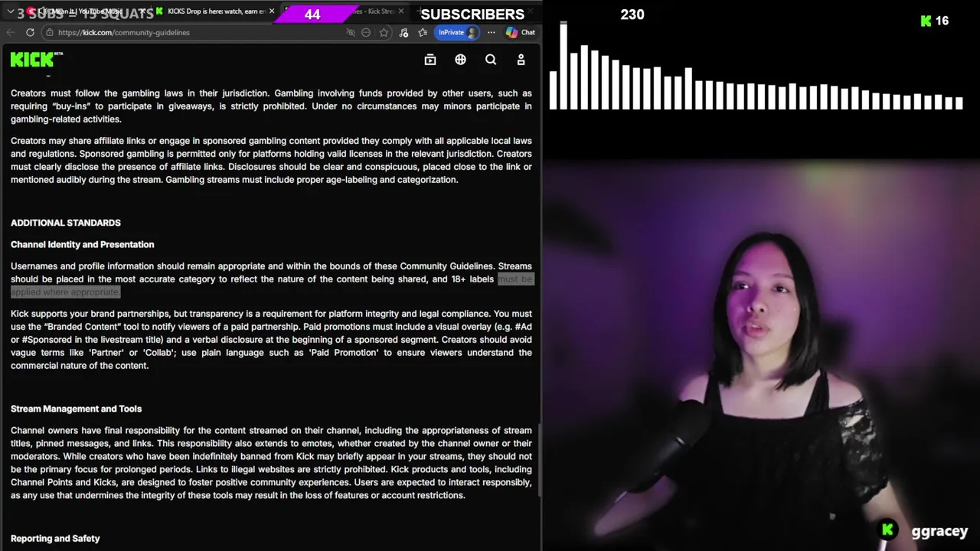Click the green Kick icon beside ggracey
Image resolution: width=980 pixels, height=551 pixels.
click(887, 530)
